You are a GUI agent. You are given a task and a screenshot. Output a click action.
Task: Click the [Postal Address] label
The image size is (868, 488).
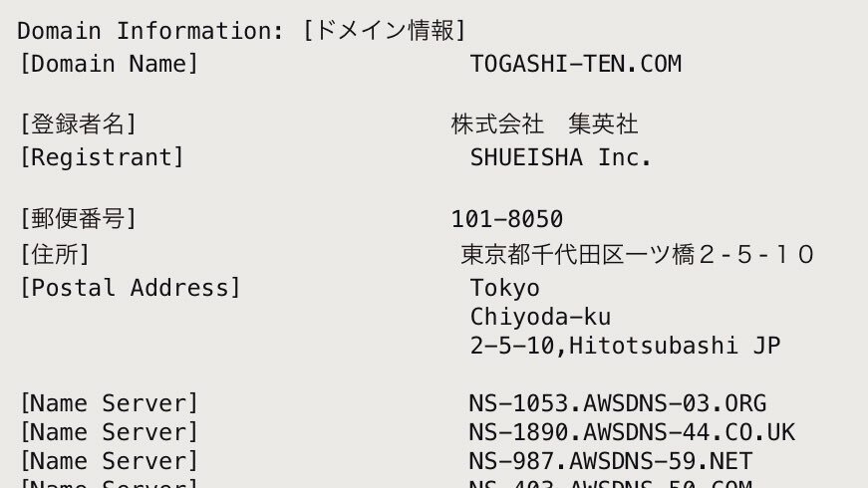click(131, 288)
